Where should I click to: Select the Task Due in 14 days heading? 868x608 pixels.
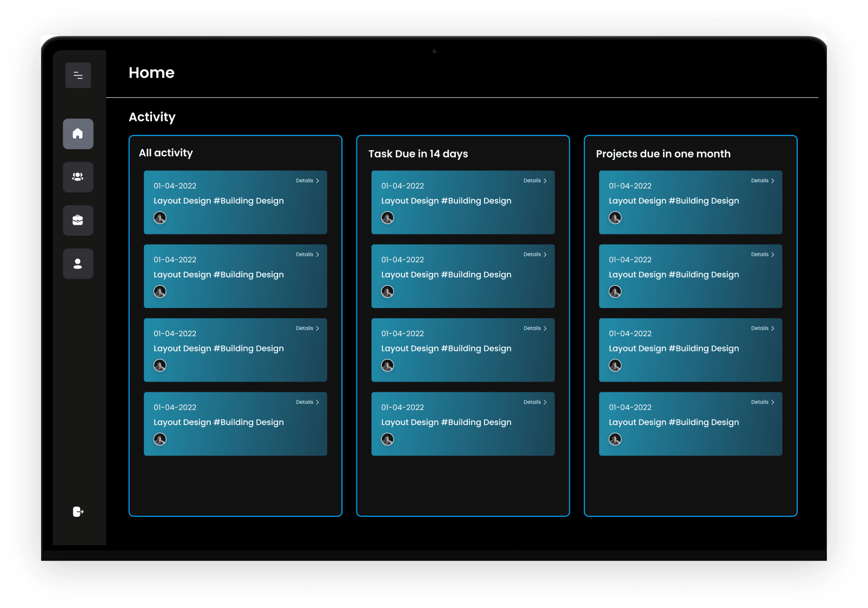click(x=418, y=154)
